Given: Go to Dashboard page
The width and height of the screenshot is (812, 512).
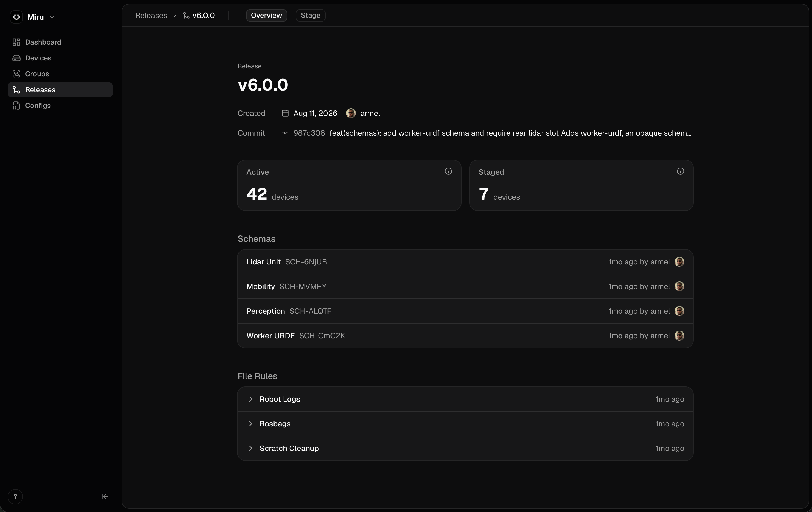Looking at the screenshot, I should tap(60, 42).
